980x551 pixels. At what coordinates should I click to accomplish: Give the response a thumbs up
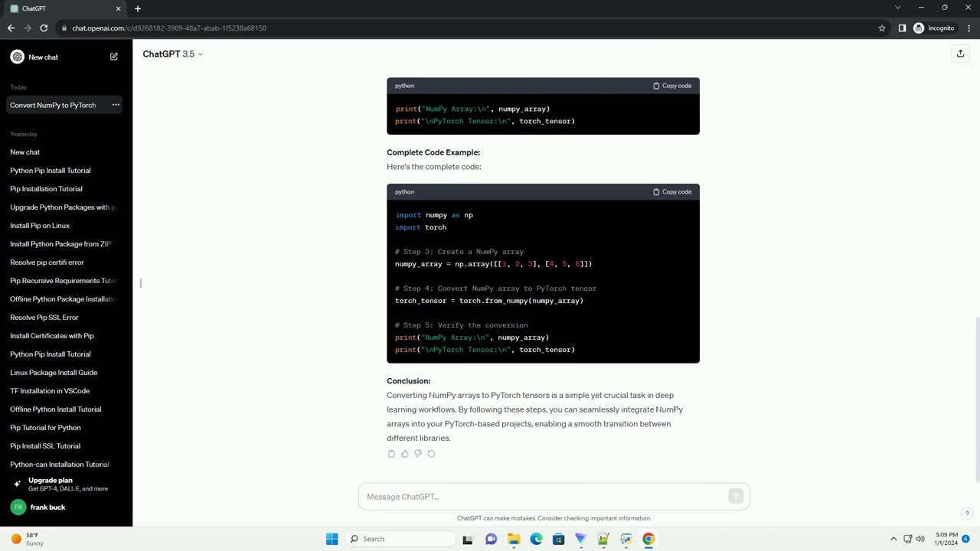pyautogui.click(x=404, y=454)
